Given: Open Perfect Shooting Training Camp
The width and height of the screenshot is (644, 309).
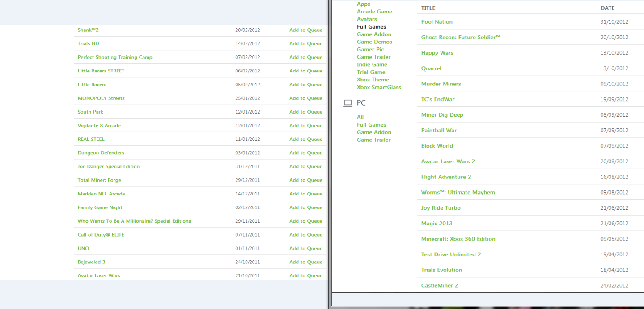Looking at the screenshot, I should click(x=115, y=57).
